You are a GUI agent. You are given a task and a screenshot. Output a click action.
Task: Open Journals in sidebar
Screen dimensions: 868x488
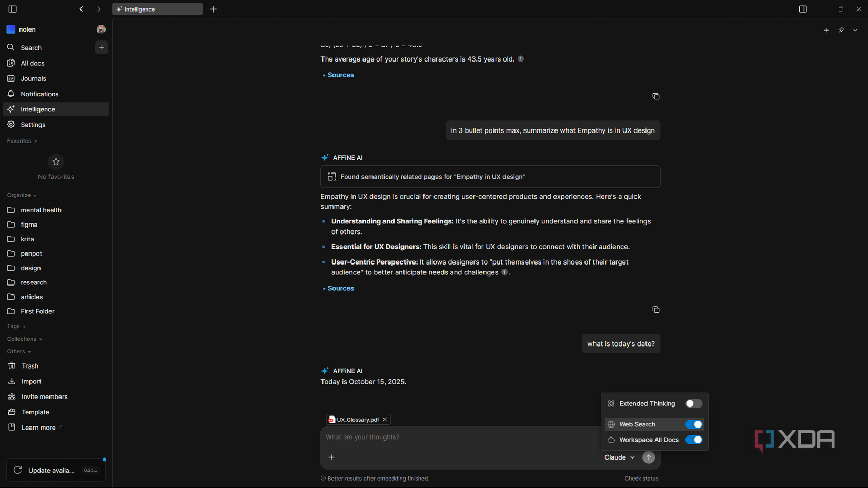56,78
